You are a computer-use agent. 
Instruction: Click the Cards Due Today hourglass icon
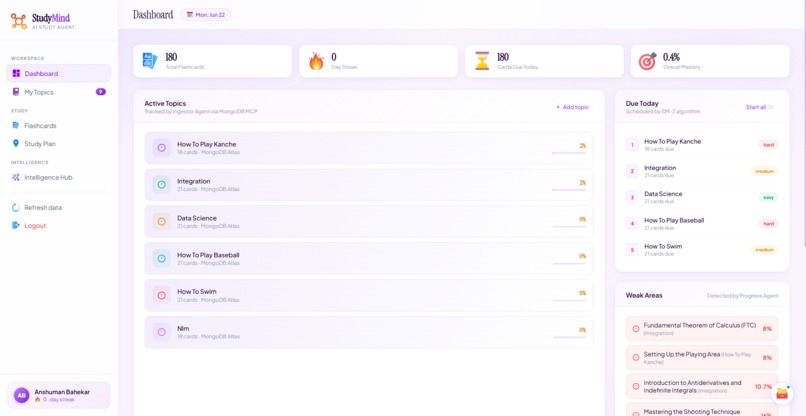[x=482, y=61]
